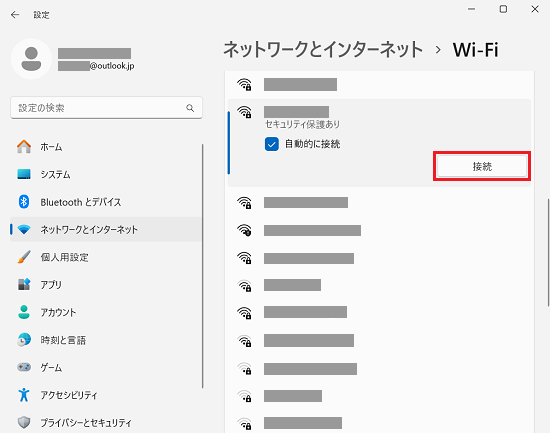
Task: Click the Wi-Fi list scrollbar
Action: pos(548,253)
